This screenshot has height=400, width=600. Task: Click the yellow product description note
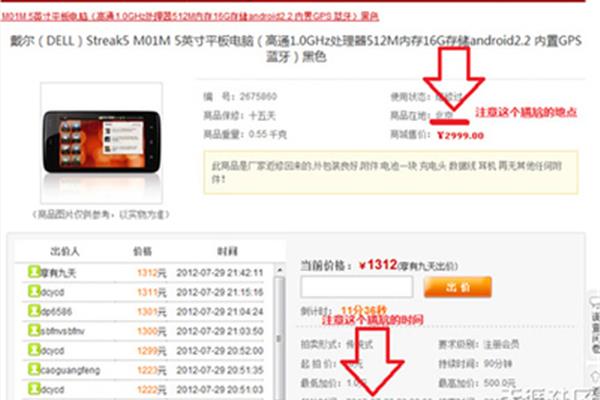point(391,172)
